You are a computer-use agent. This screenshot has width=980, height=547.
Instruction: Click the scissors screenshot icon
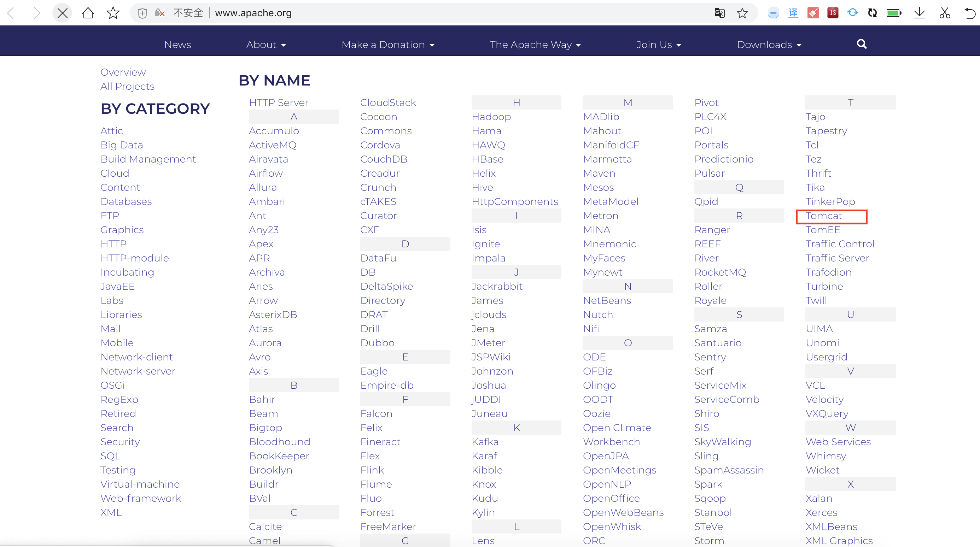tap(945, 13)
